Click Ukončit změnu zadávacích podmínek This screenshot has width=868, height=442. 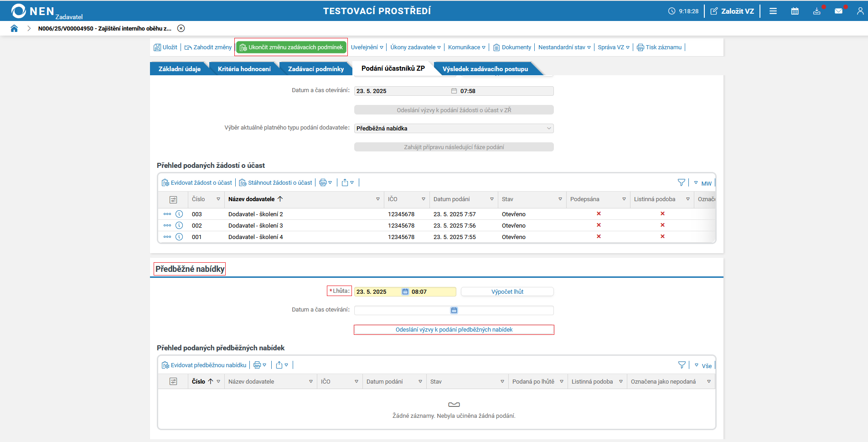pyautogui.click(x=291, y=47)
